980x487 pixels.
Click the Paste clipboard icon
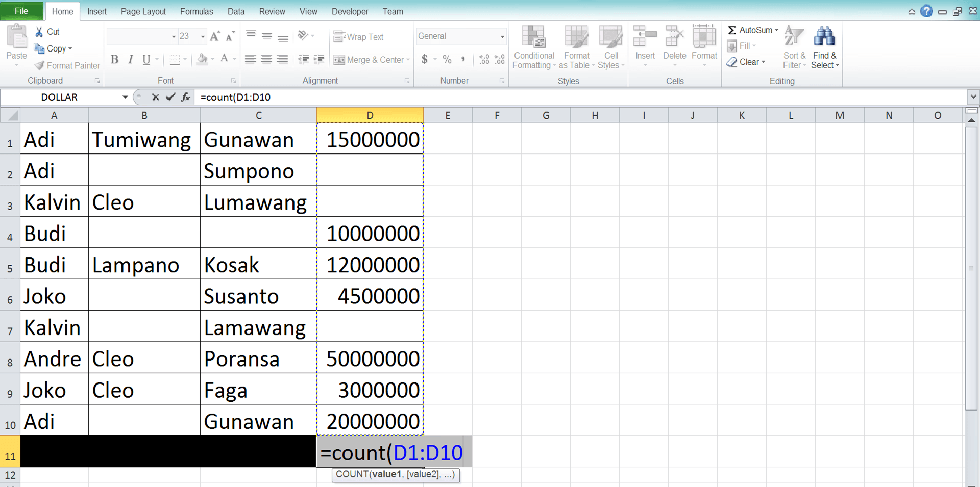pos(16,37)
